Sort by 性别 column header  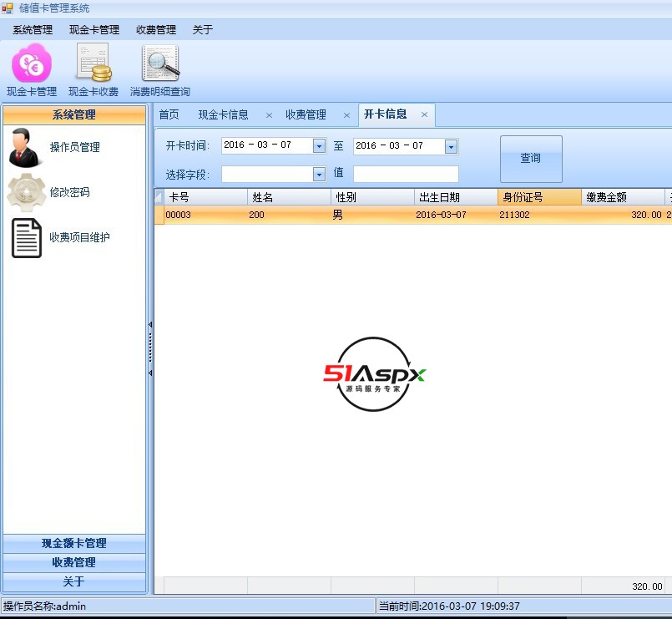(373, 197)
